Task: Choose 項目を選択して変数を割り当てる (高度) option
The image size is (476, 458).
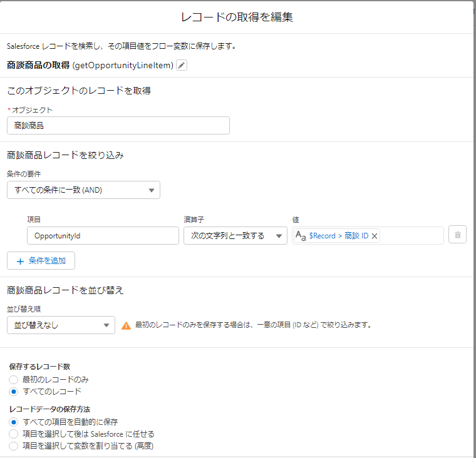Action: 13,446
